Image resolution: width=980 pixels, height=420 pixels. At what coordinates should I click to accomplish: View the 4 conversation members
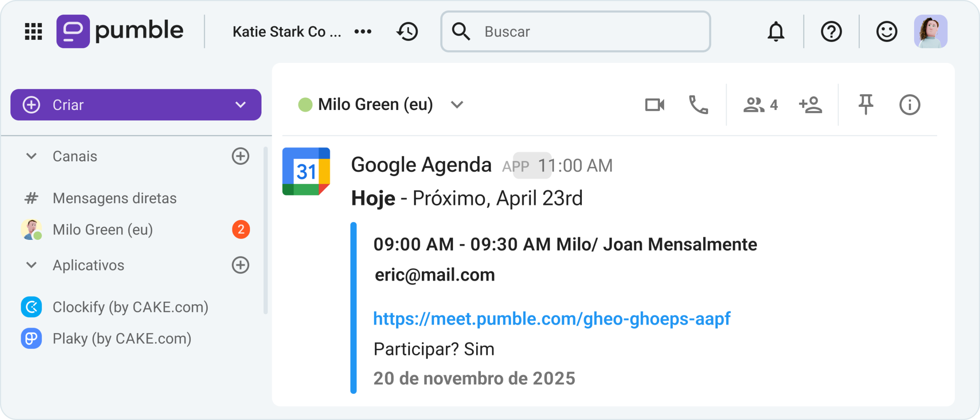point(760,105)
